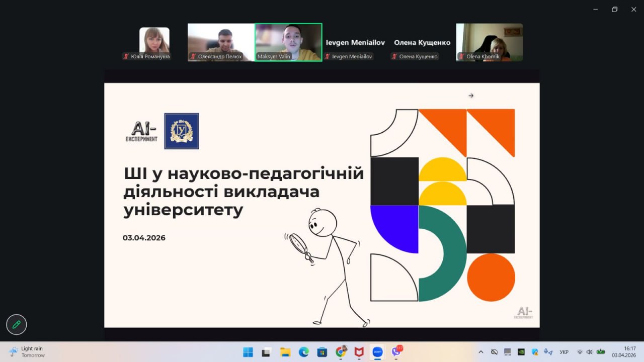The height and width of the screenshot is (362, 644).
Task: Open the Light rain weather widget
Action: point(27,352)
